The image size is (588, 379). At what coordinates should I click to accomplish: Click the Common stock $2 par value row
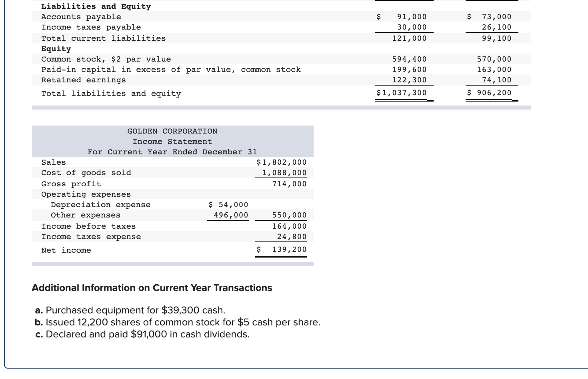106,59
